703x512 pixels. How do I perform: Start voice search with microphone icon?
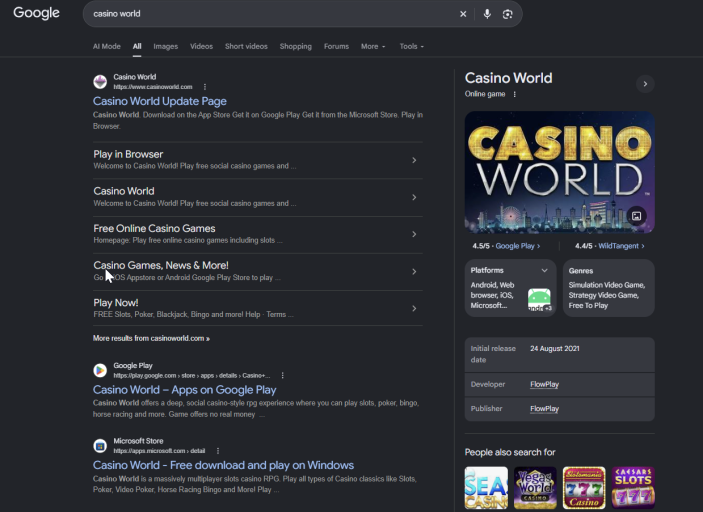click(x=487, y=14)
